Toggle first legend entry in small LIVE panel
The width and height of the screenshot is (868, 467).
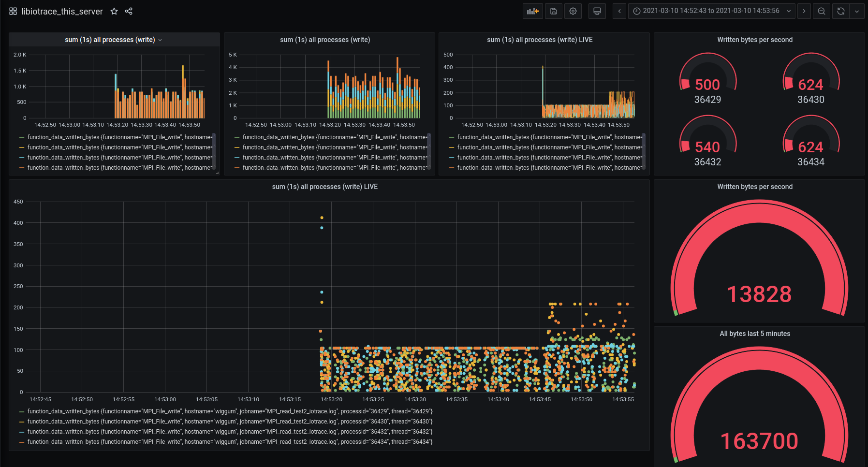click(x=549, y=137)
